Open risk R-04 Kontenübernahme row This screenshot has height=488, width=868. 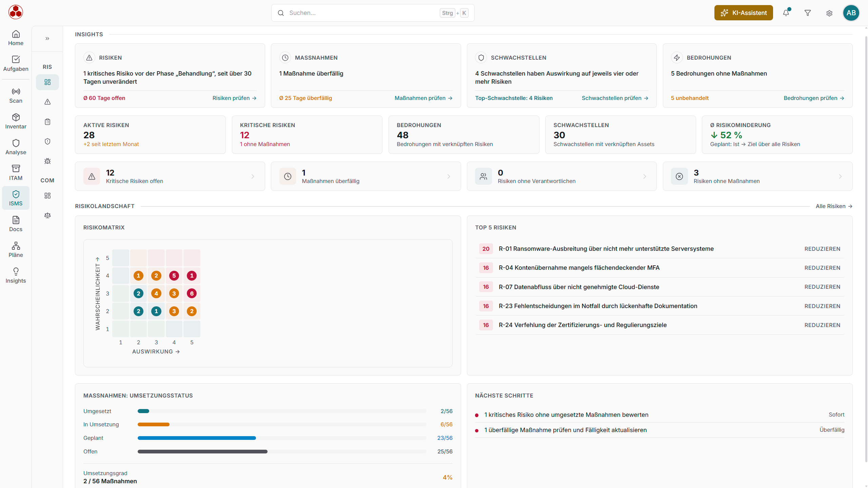pos(659,268)
